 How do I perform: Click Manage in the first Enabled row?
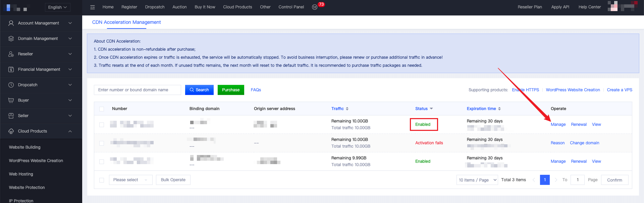(558, 124)
